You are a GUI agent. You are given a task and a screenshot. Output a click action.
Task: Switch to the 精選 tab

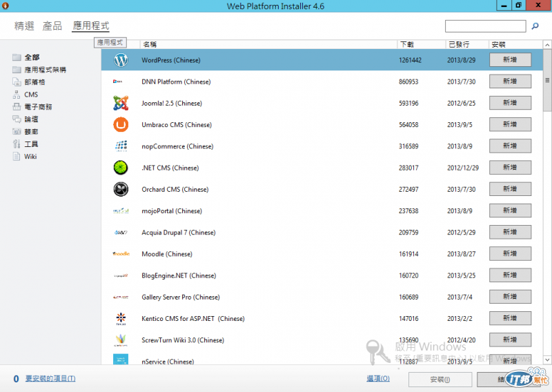coord(24,26)
